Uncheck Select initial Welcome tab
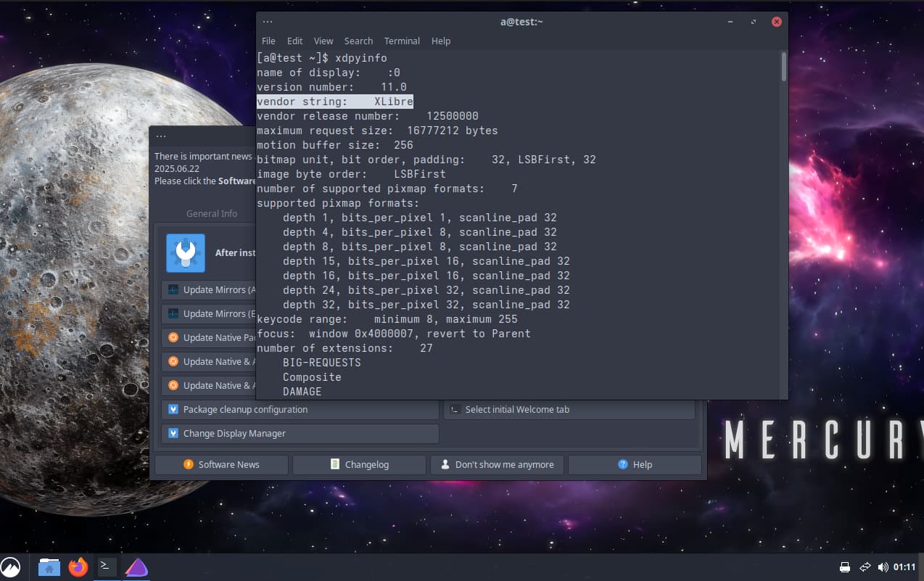 [453, 409]
